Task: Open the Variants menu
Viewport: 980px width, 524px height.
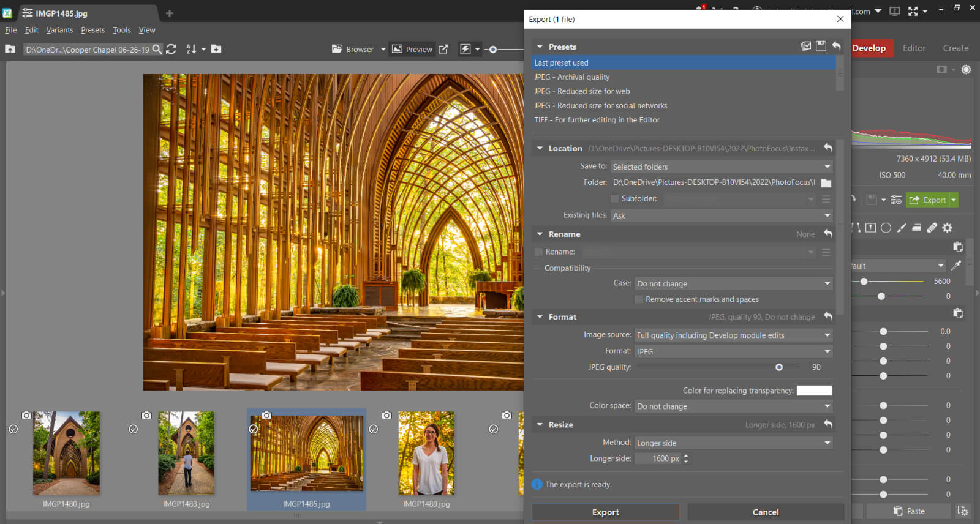Action: (59, 30)
